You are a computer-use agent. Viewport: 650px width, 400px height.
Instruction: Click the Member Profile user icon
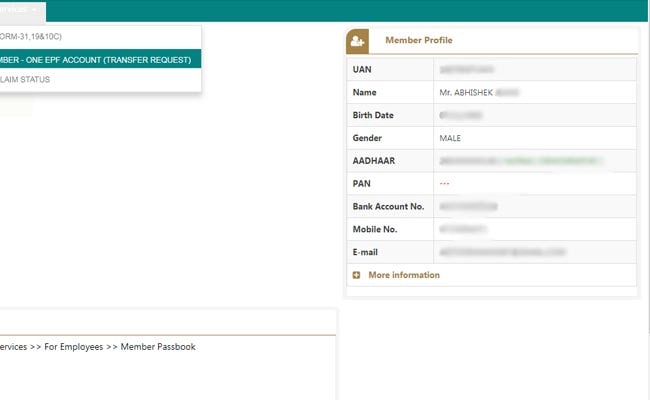358,40
